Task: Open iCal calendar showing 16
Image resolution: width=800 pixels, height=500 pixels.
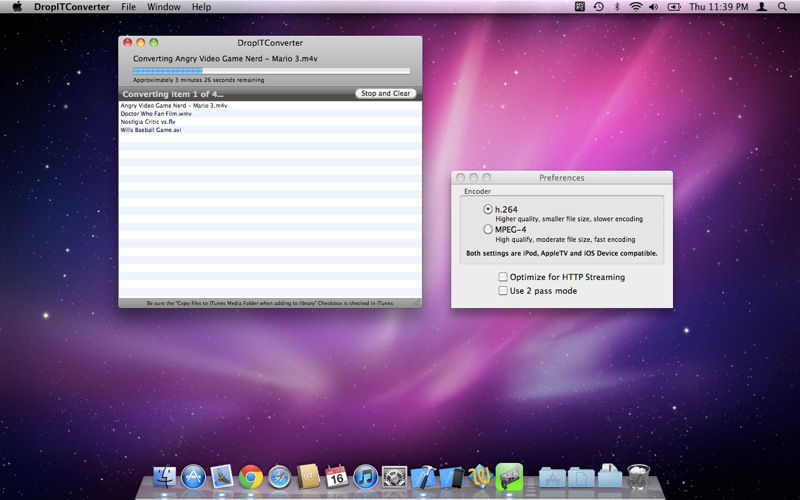Action: point(337,477)
